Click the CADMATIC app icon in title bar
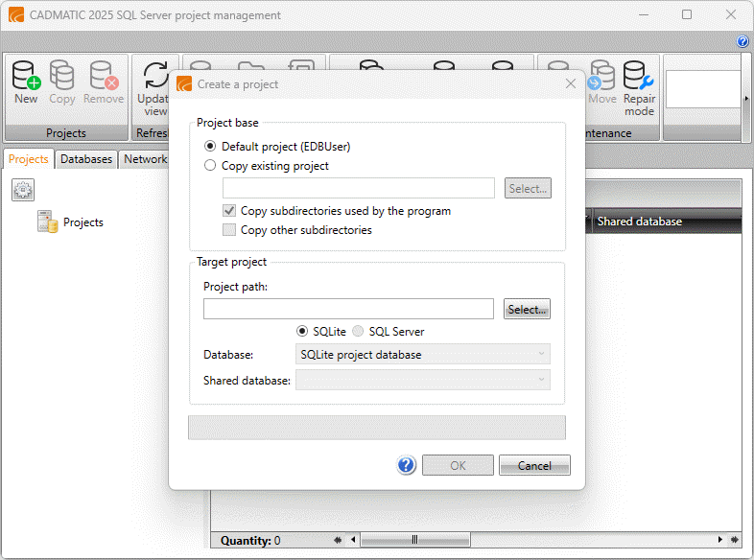The image size is (754, 560). (16, 14)
